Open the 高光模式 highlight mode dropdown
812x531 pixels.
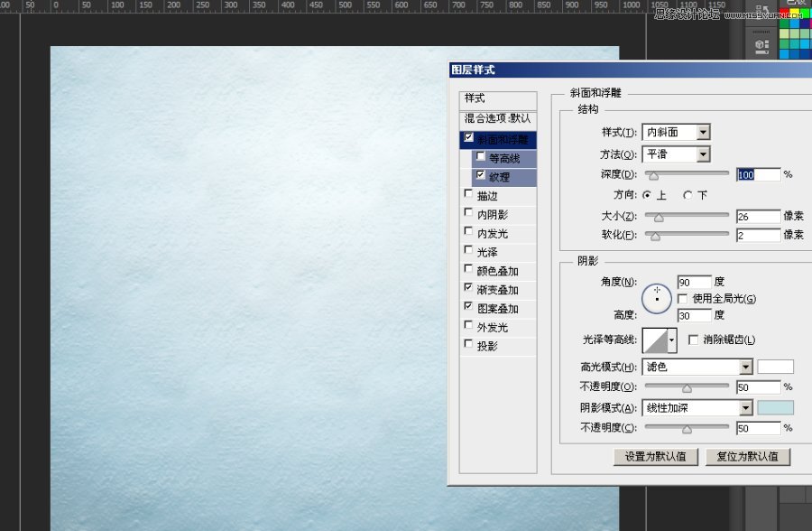[697, 367]
